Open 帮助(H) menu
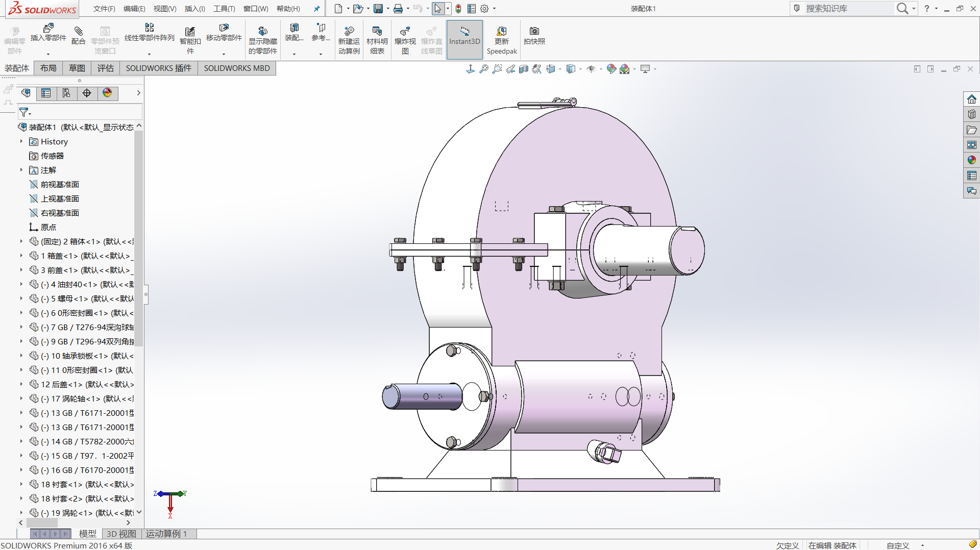 click(x=288, y=9)
